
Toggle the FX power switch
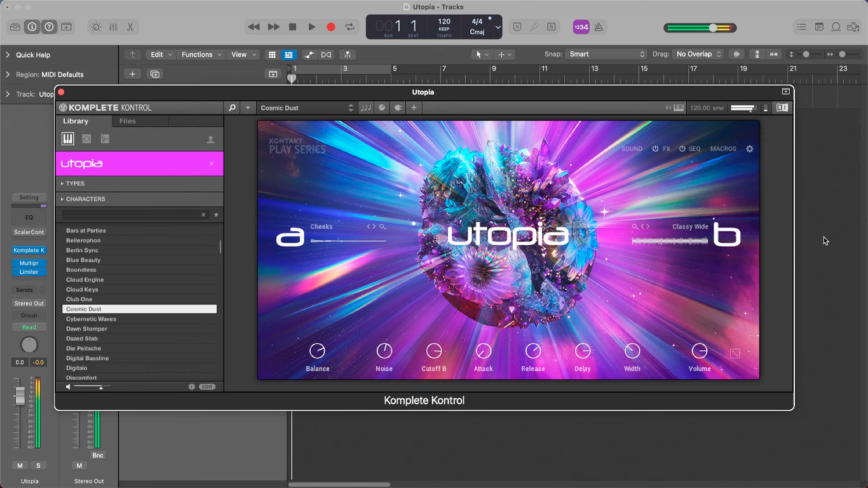[656, 149]
